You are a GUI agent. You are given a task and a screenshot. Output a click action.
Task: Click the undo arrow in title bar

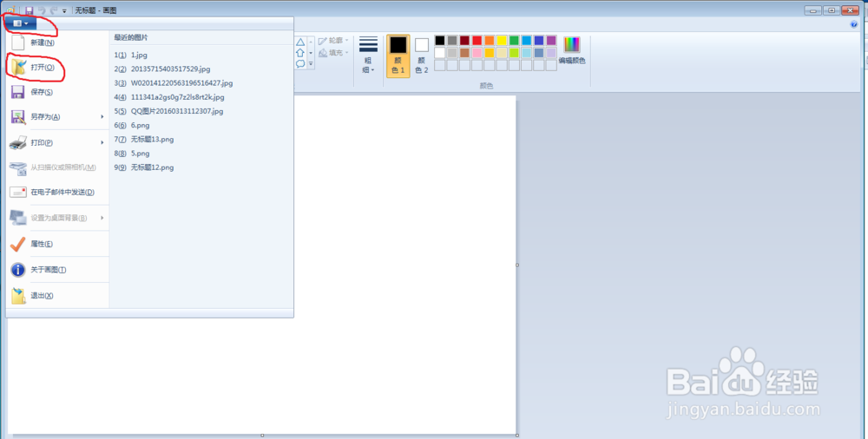[x=42, y=10]
